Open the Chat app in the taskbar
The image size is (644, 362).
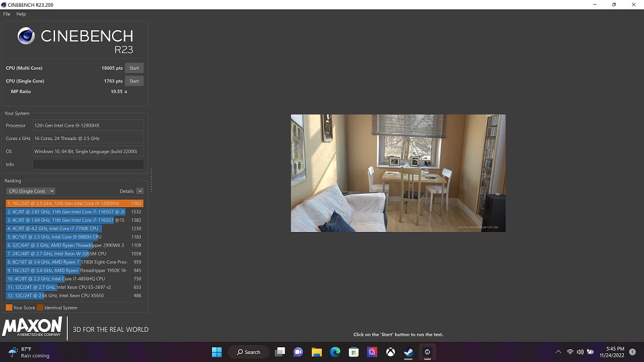298,352
